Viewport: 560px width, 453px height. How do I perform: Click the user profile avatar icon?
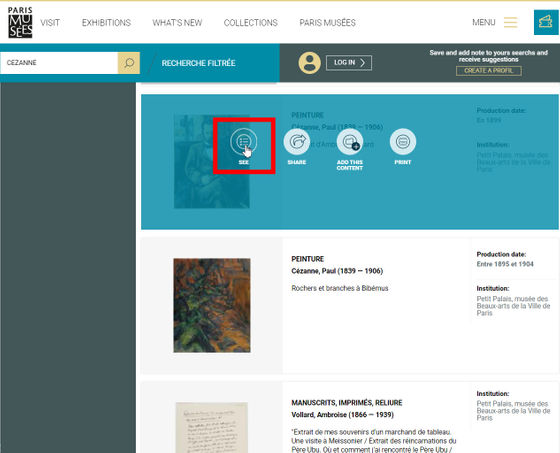(309, 63)
